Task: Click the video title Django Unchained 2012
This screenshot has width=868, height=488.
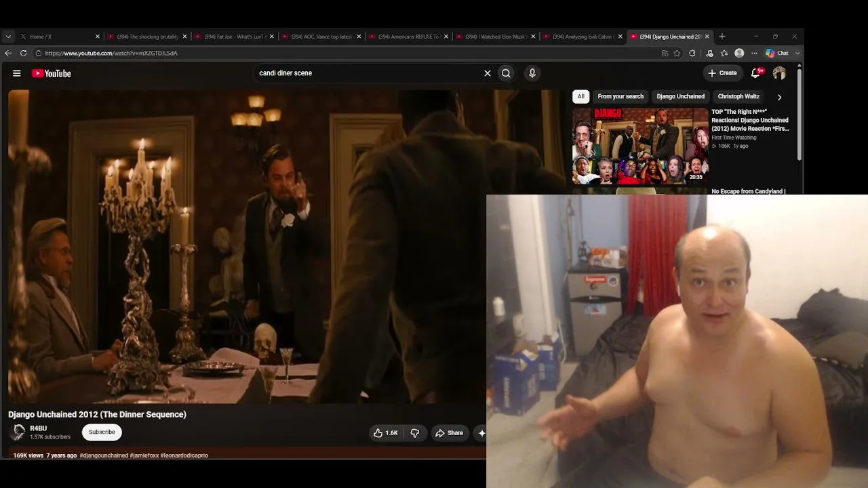Action: (x=97, y=414)
